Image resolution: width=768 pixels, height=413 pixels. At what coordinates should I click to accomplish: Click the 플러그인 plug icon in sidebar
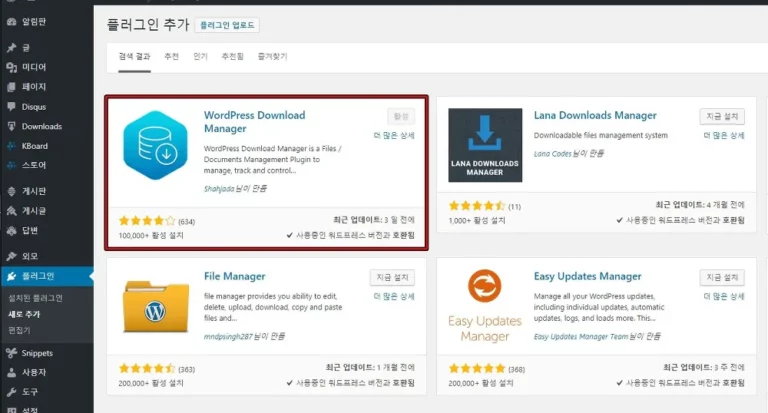pyautogui.click(x=12, y=276)
